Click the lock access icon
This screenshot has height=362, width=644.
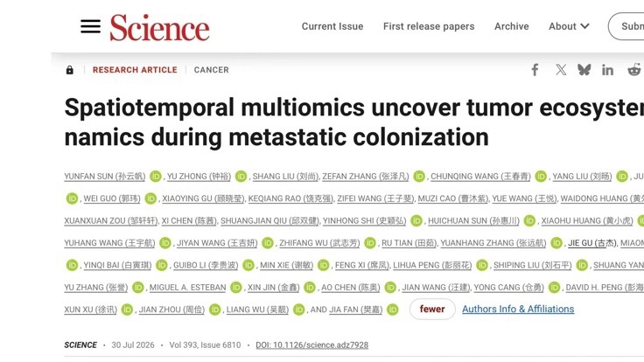click(x=70, y=70)
